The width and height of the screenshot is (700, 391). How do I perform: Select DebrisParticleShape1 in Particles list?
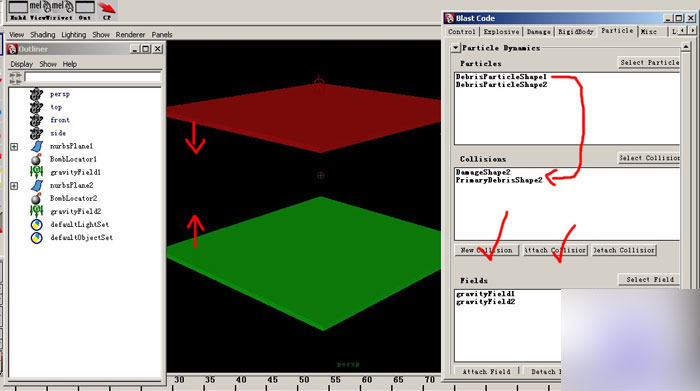[x=501, y=77]
